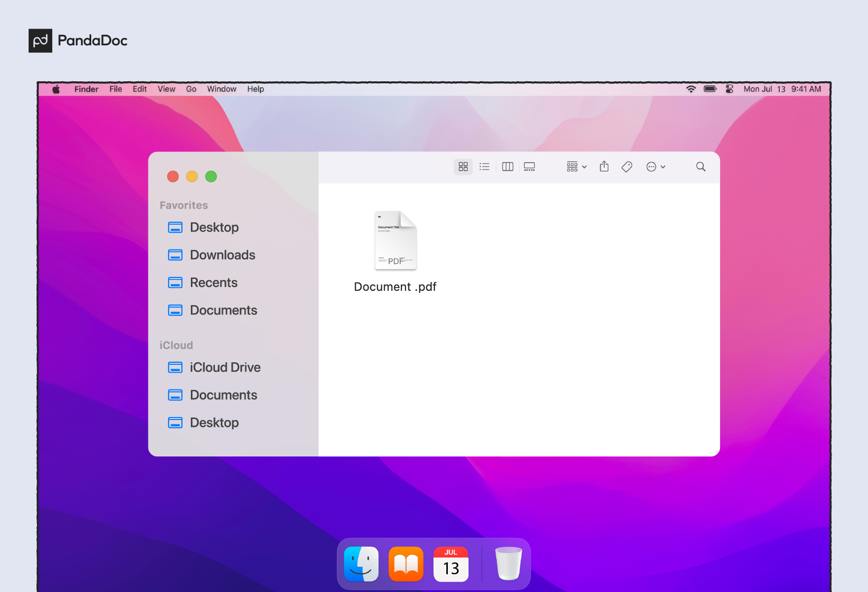This screenshot has width=868, height=592.
Task: Switch Finder to list view
Action: point(484,167)
